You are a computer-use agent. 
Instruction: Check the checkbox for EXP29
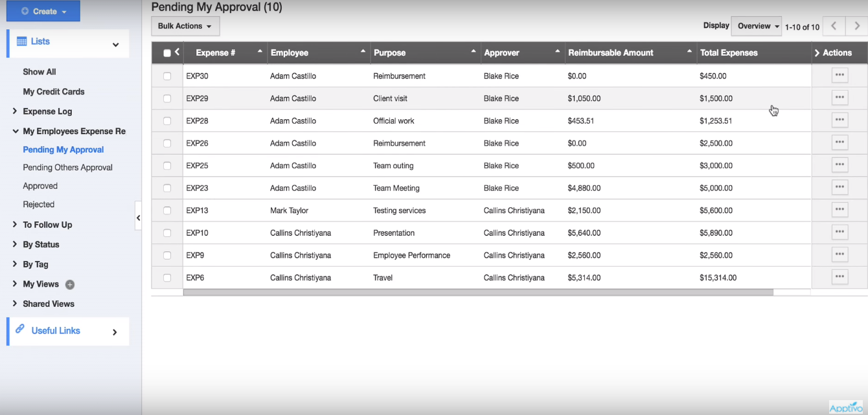pos(167,98)
